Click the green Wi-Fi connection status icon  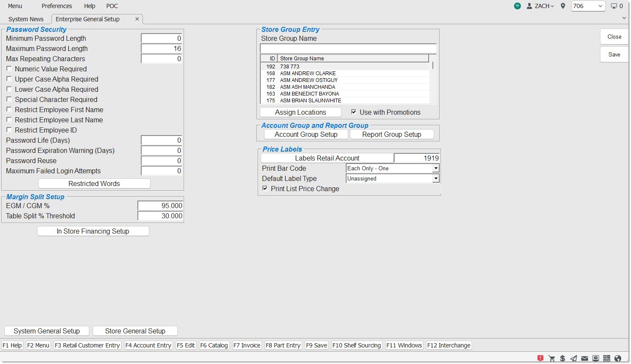click(x=517, y=6)
